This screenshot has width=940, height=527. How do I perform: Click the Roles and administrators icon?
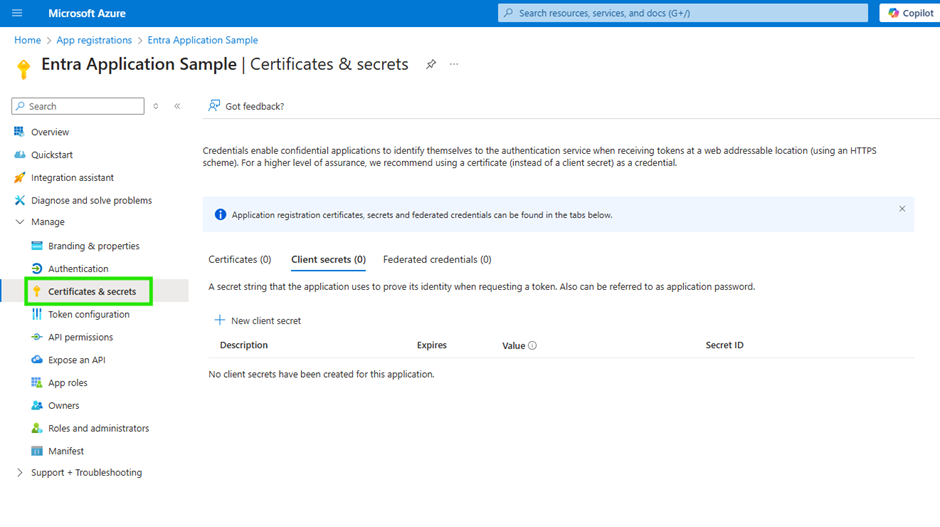[37, 428]
